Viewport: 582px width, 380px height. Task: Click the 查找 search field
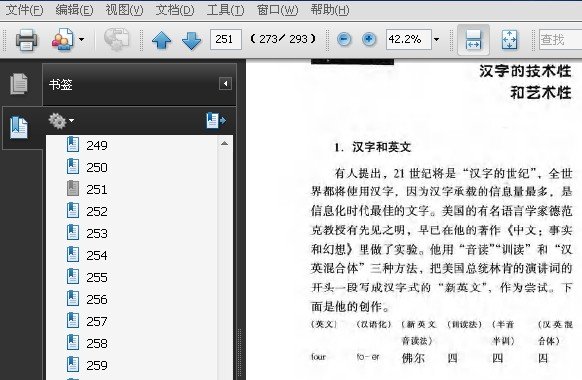[560, 39]
